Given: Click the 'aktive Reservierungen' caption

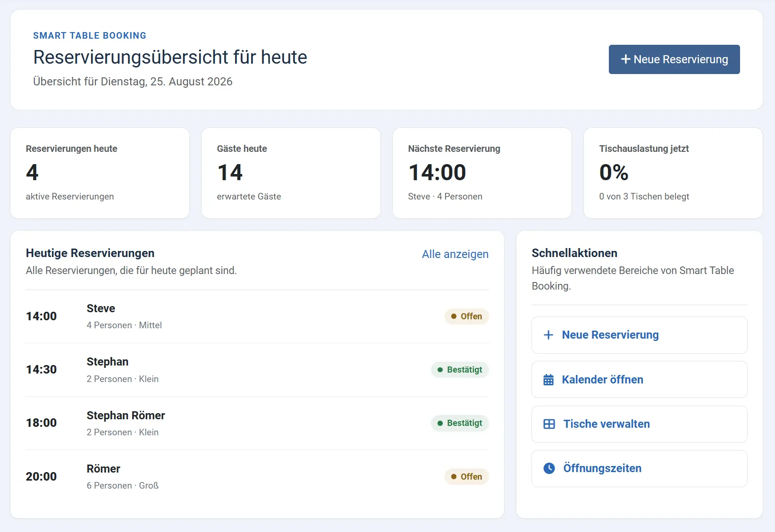Looking at the screenshot, I should 70,197.
